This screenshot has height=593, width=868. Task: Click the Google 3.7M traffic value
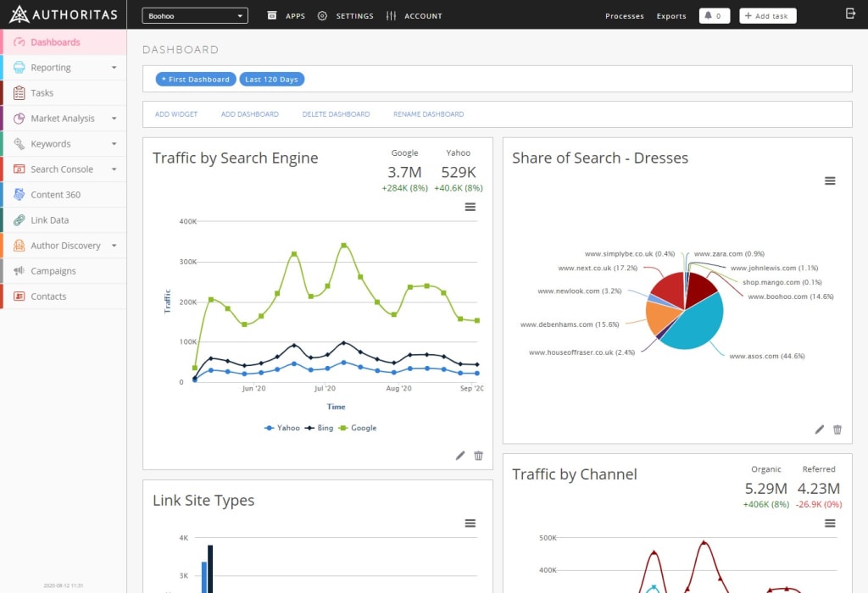coord(404,173)
